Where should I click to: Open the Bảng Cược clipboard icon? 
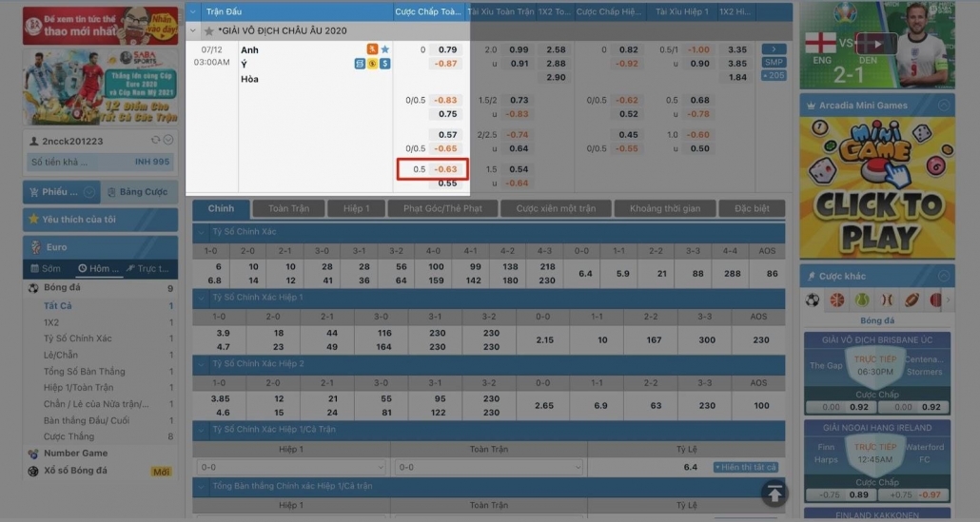tap(111, 192)
